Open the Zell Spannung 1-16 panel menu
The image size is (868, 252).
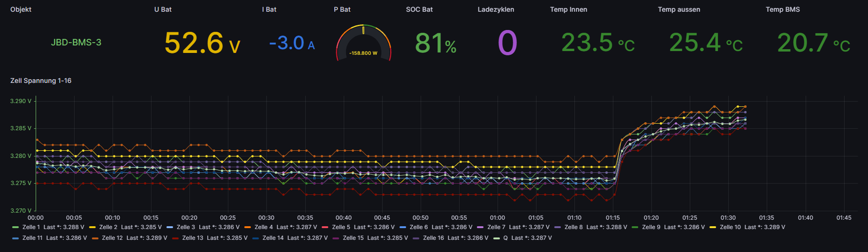pos(41,81)
